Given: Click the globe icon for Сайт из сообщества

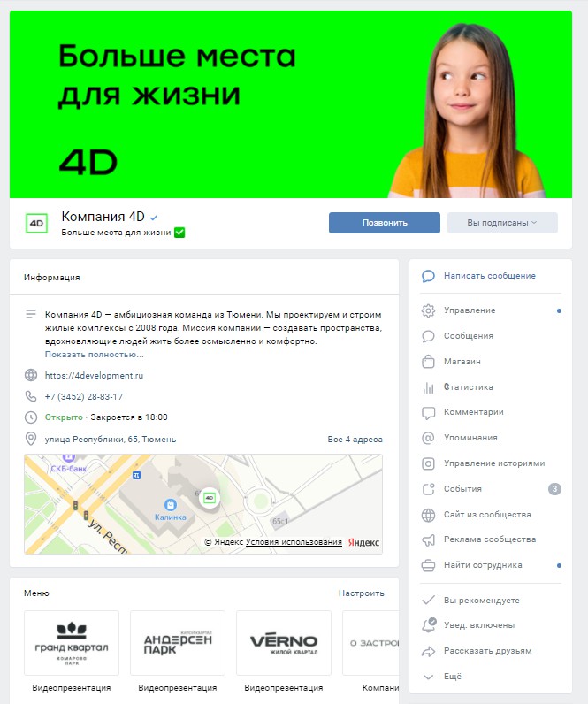Looking at the screenshot, I should (428, 515).
